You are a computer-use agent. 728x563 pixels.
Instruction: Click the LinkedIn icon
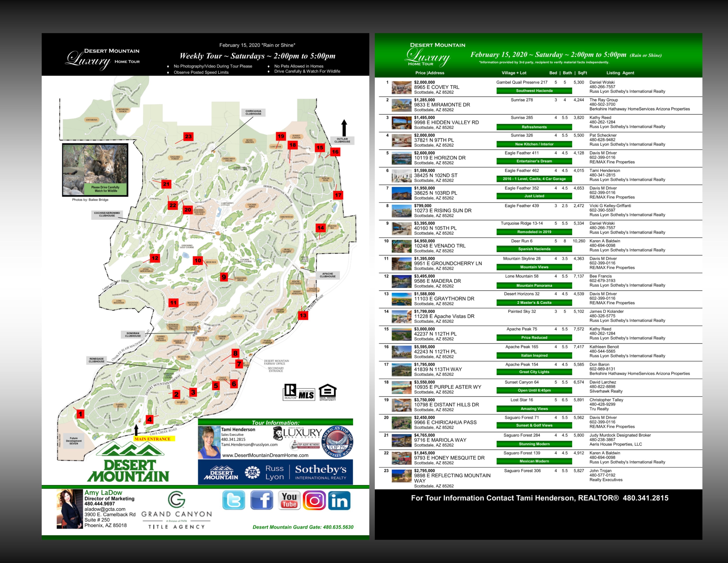tap(339, 500)
